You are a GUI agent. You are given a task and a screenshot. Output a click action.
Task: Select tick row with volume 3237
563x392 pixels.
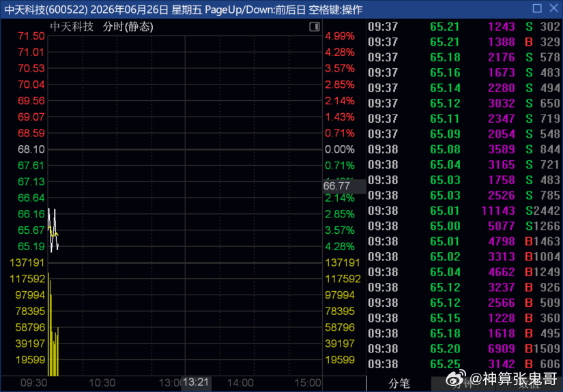coord(464,287)
